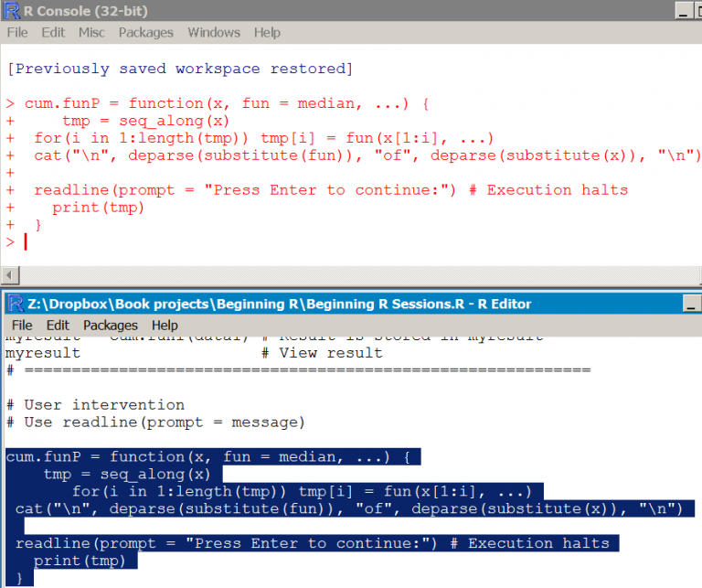The height and width of the screenshot is (588, 702).
Task: Expand the R Editor Packages menu
Action: point(110,325)
